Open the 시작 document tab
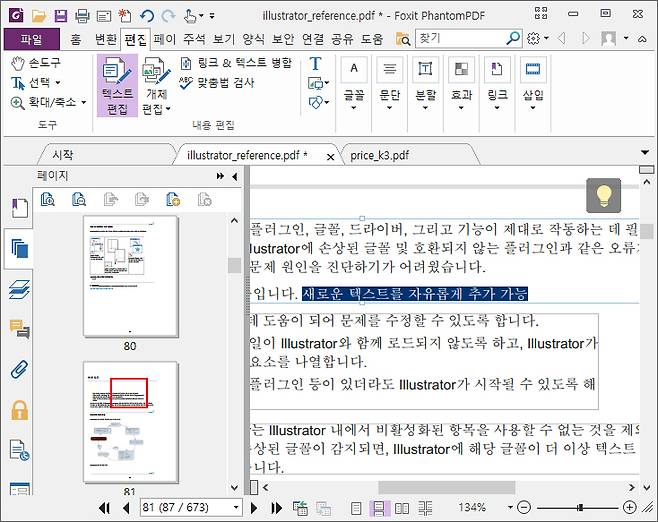 (x=63, y=155)
